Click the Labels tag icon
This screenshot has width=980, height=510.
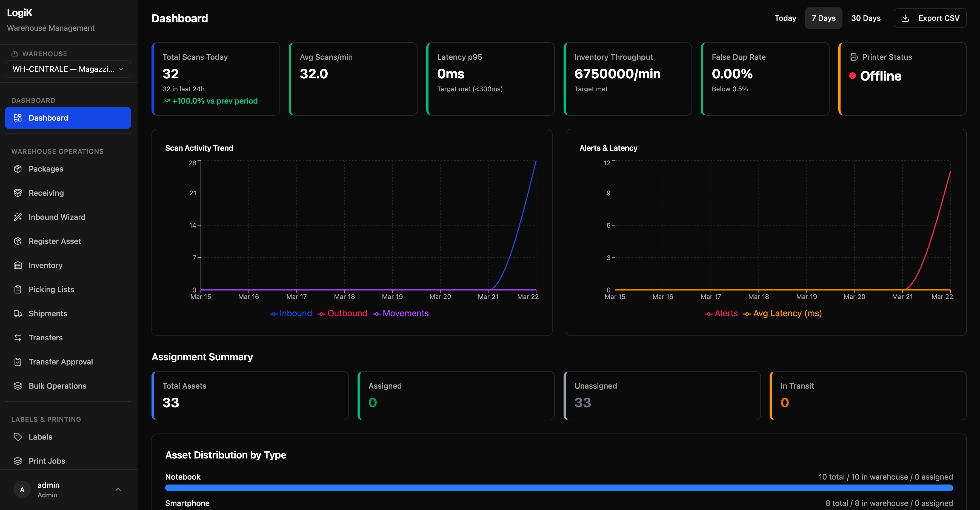18,437
